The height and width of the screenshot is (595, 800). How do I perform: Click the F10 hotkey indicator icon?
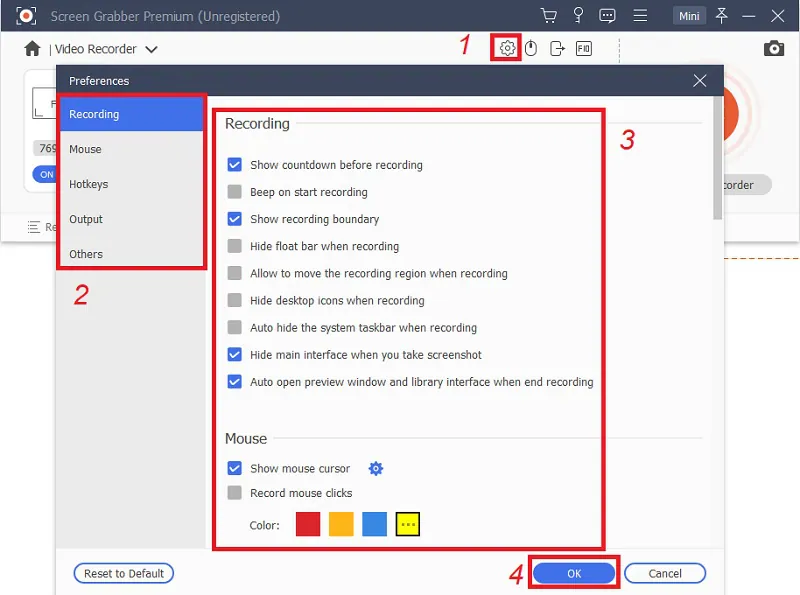(583, 46)
